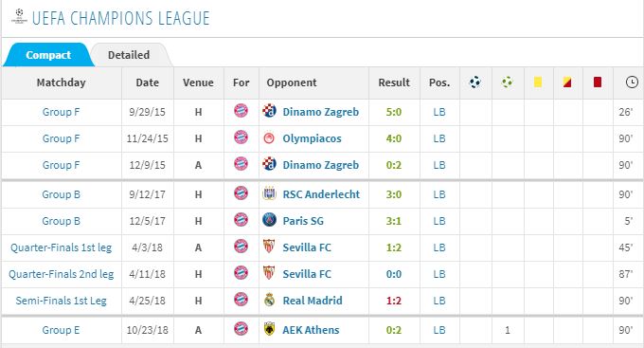The height and width of the screenshot is (348, 644).
Task: Click the UEFA Champions League logo
Action: click(19, 16)
